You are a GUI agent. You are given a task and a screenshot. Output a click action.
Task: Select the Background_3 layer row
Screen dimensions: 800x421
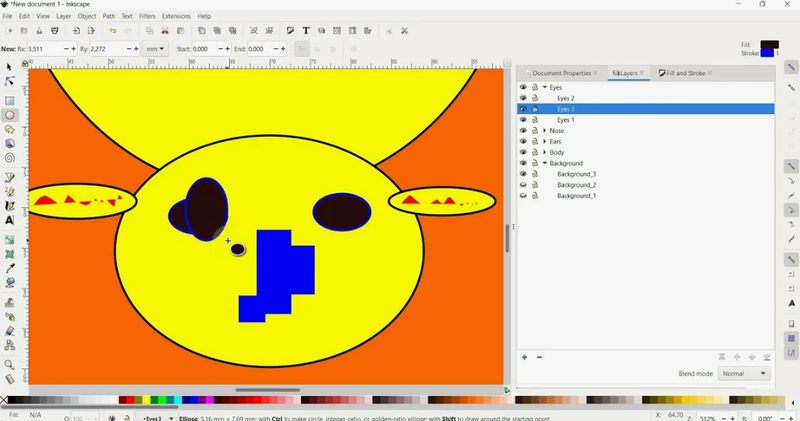(645, 174)
